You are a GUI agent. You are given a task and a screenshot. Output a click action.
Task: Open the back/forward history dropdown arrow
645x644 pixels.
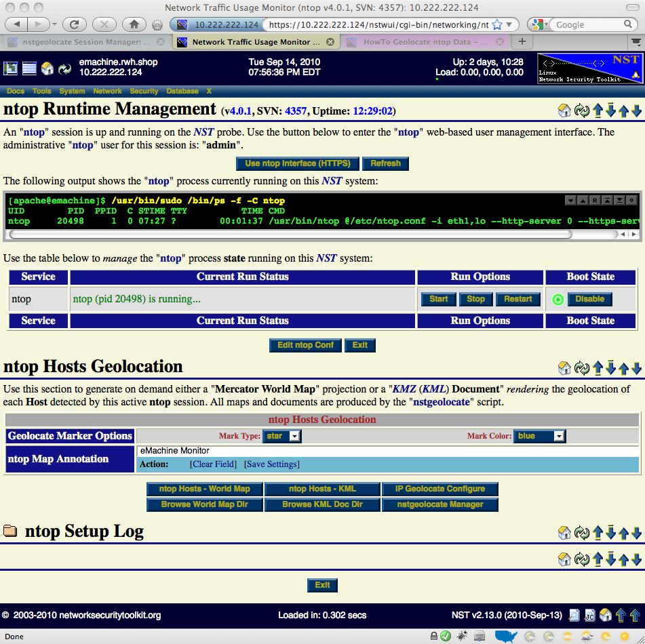pyautogui.click(x=54, y=24)
